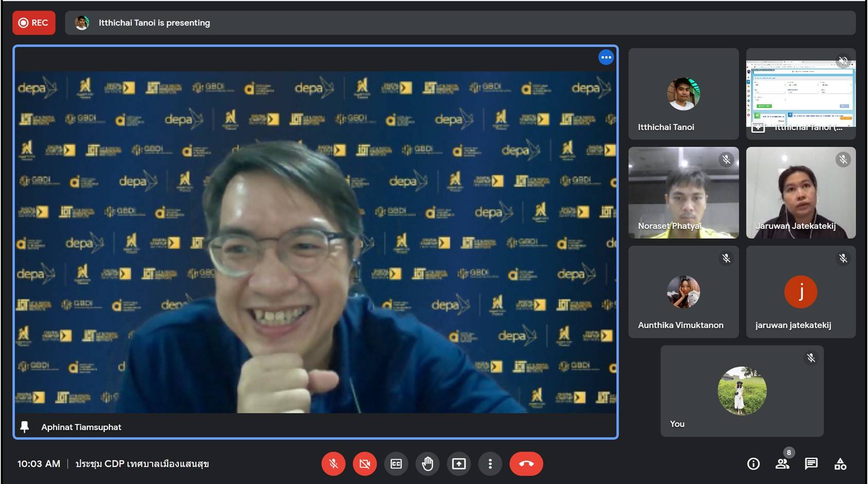
Task: Open the Activities panel
Action: [840, 464]
